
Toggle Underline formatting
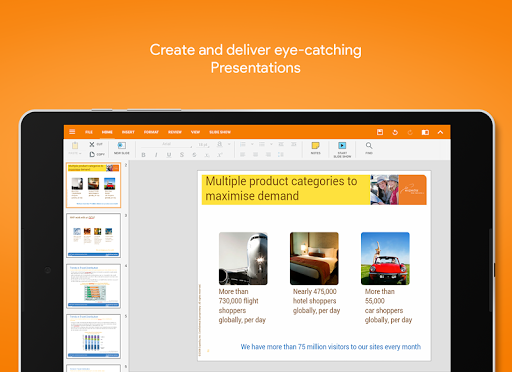point(169,155)
